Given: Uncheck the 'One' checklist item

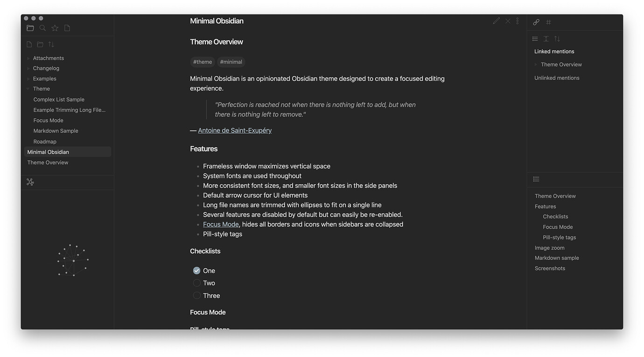Looking at the screenshot, I should [196, 271].
